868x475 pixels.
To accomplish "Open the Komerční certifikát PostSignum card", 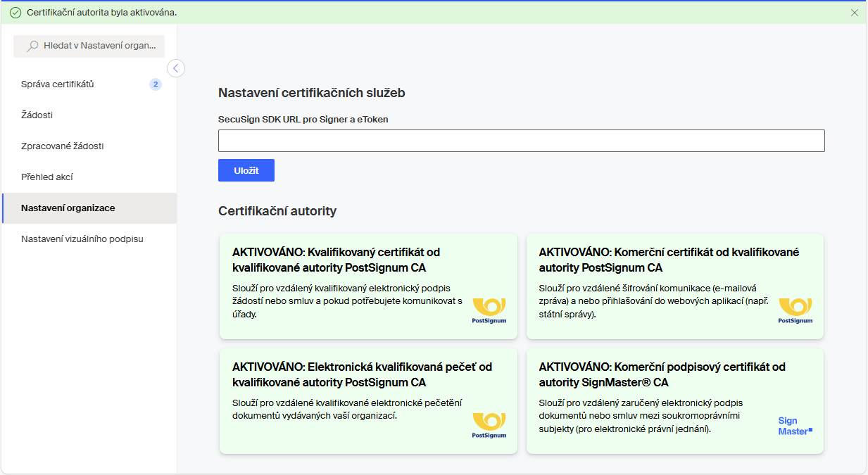I will pyautogui.click(x=675, y=286).
